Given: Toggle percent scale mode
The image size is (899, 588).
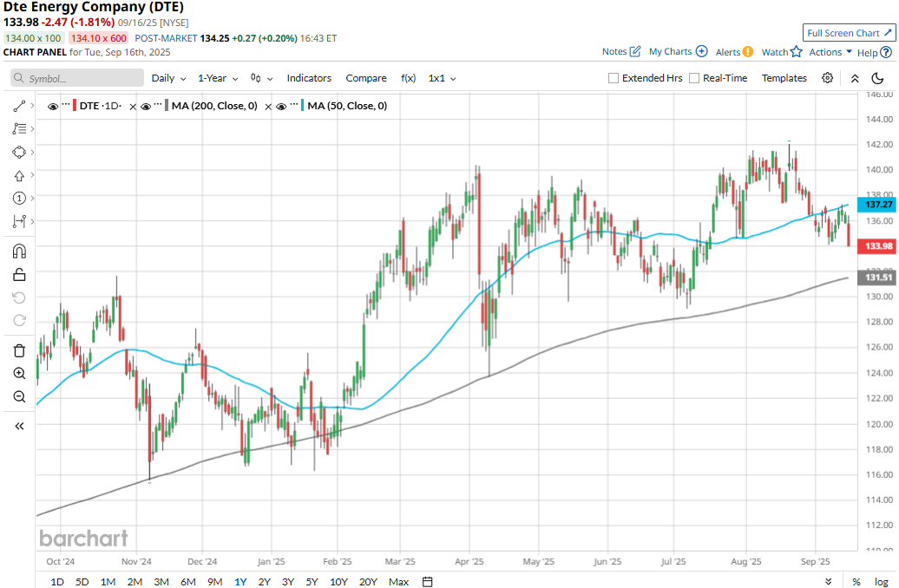Looking at the screenshot, I should click(856, 582).
